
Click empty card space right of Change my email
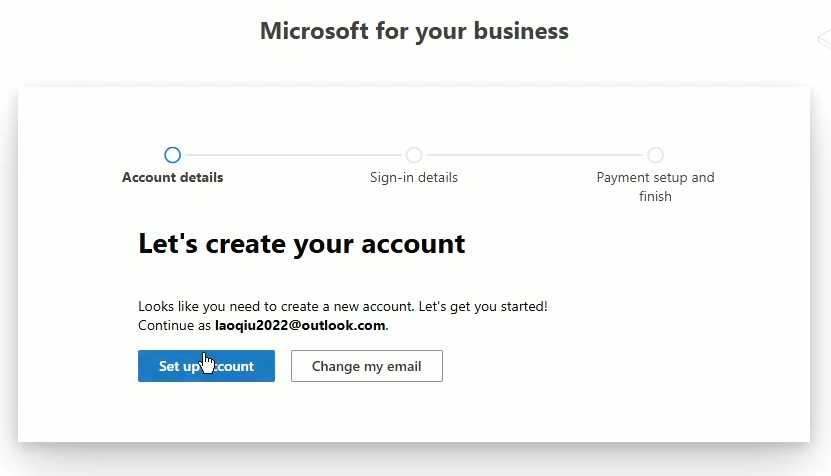620,366
